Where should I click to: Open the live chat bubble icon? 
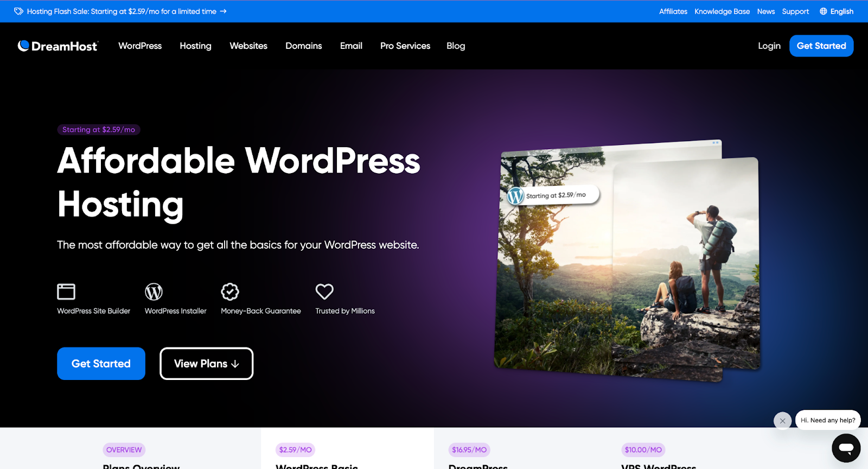pos(846,448)
